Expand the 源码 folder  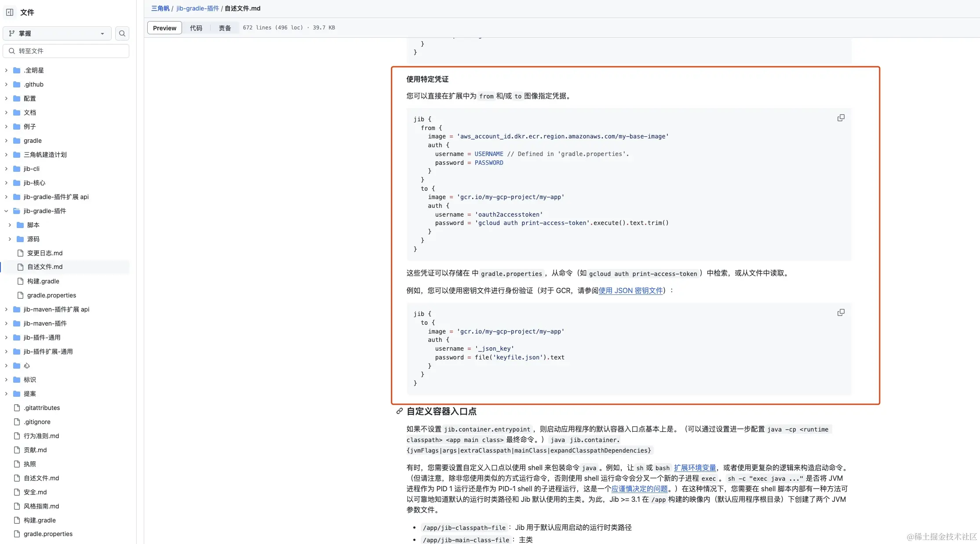click(x=10, y=239)
